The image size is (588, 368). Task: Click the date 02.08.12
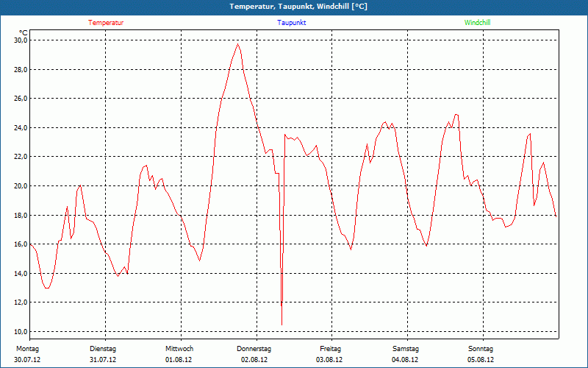[x=254, y=360]
